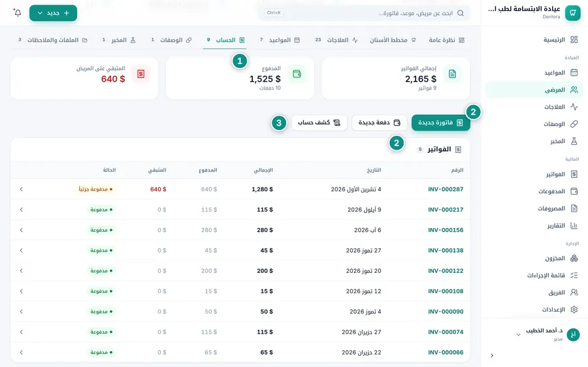Expand row INV-000138 with its chevron
Image resolution: width=588 pixels, height=367 pixels.
point(21,250)
